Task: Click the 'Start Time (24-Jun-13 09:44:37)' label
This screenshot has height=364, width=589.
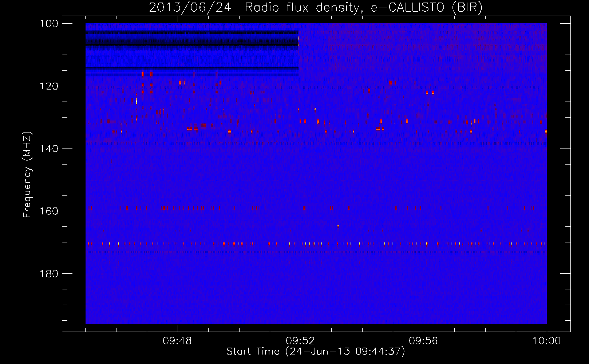Action: point(316,352)
